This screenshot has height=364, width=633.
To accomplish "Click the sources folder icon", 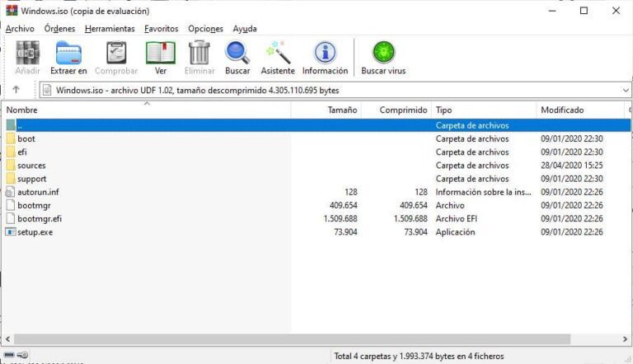I will (11, 166).
